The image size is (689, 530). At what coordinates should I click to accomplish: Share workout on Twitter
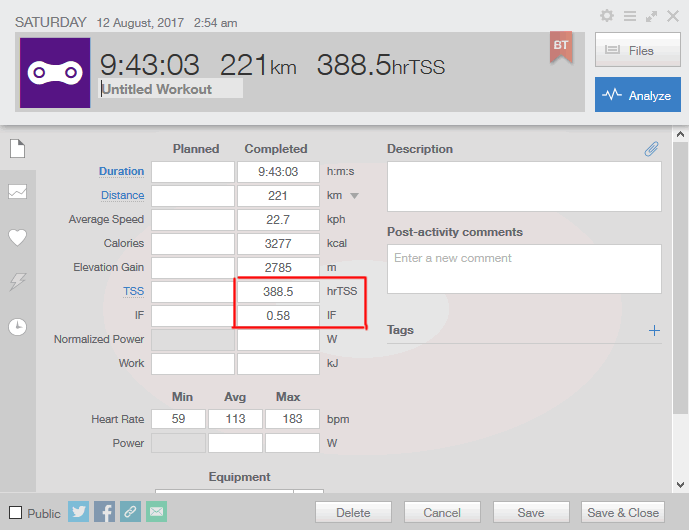(x=79, y=512)
